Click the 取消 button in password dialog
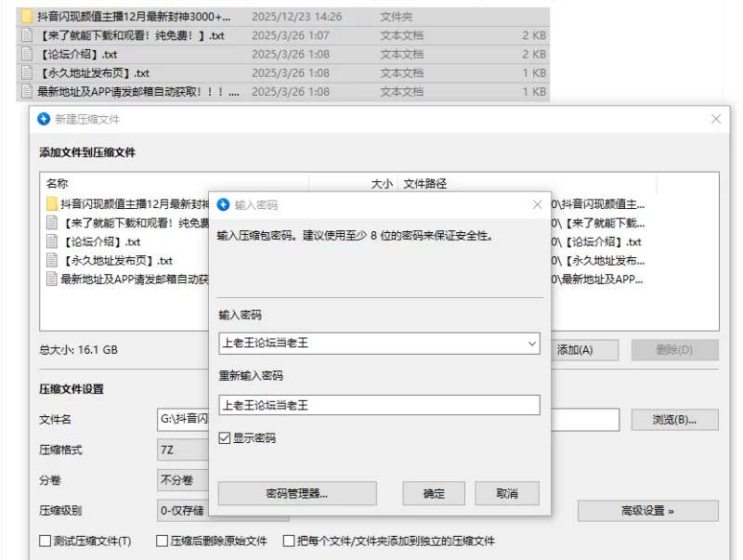743x560 pixels. point(507,494)
